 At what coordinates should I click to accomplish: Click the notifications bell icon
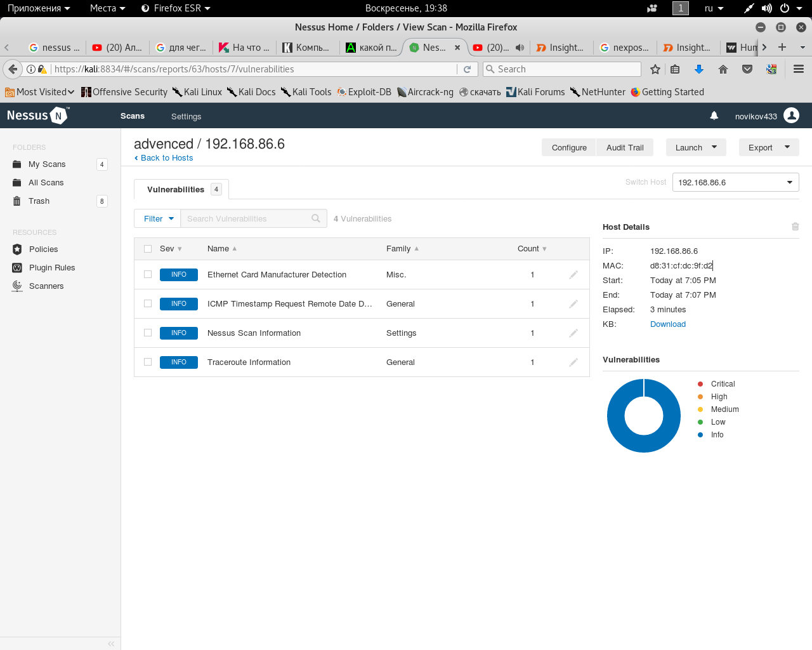pos(714,116)
